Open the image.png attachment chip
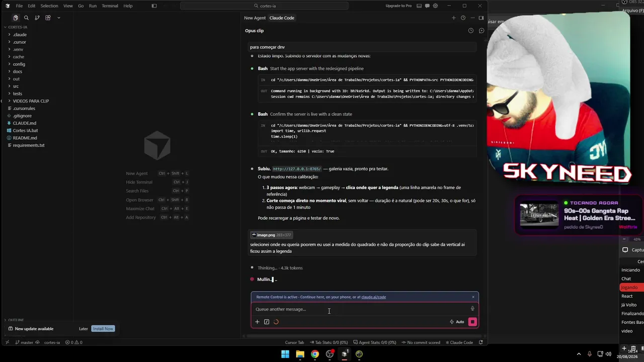 (x=271, y=235)
